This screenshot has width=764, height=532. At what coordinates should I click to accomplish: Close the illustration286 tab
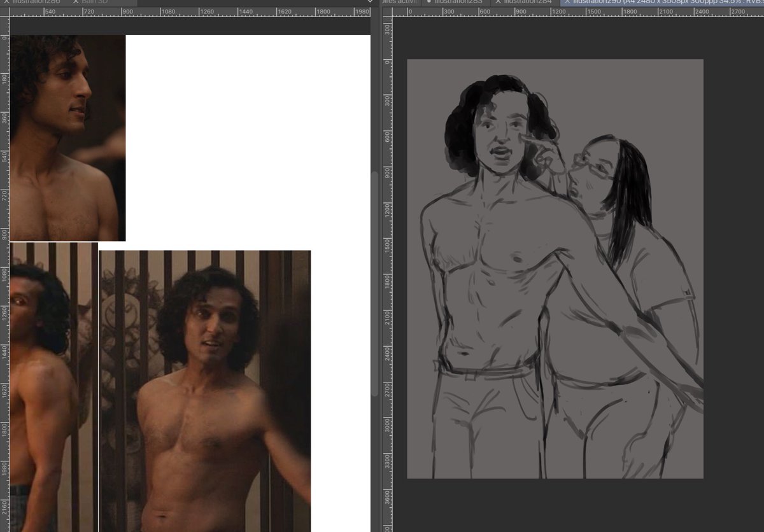tap(5, 3)
